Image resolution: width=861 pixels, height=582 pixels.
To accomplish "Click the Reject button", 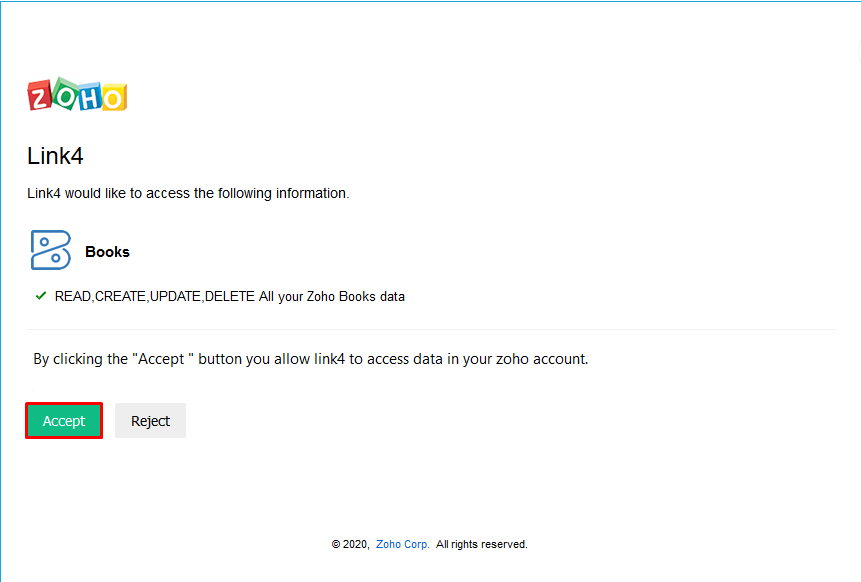I will tap(150, 421).
